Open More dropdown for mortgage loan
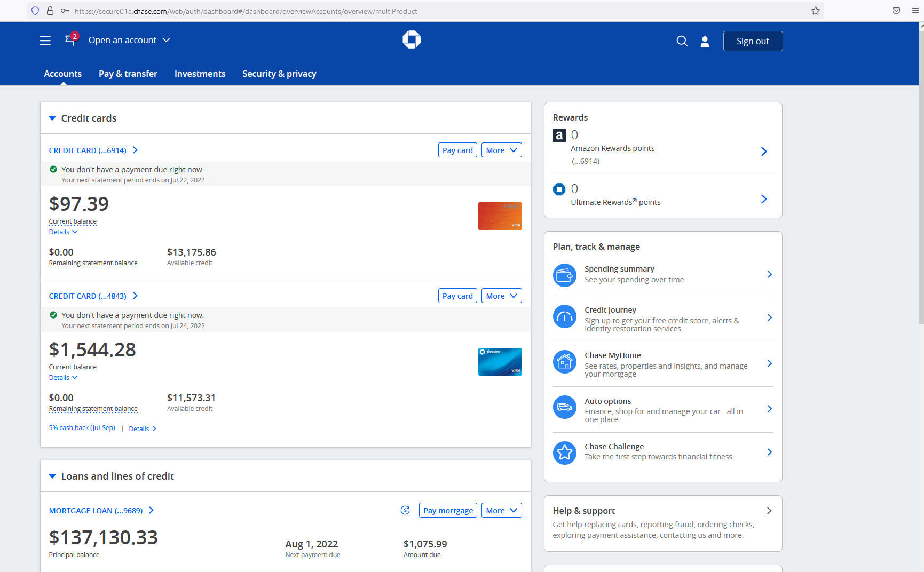The image size is (924, 572). 502,510
